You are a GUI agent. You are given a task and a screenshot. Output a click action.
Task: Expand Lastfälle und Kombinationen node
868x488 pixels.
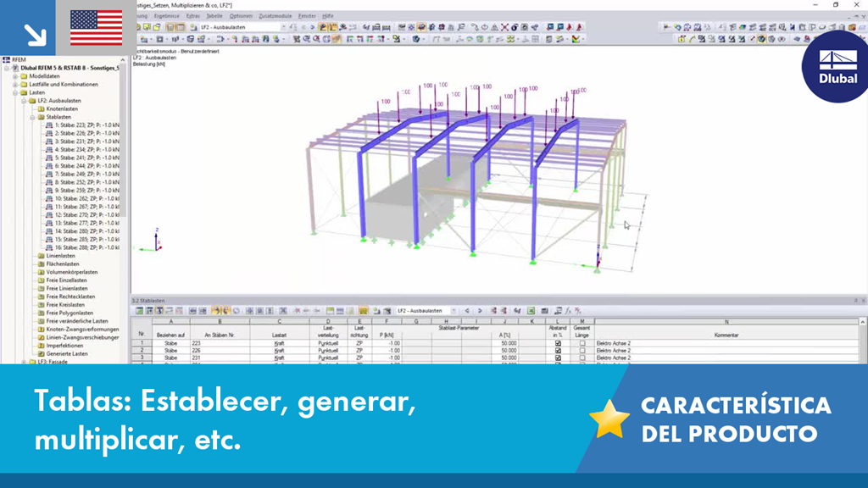(x=15, y=85)
